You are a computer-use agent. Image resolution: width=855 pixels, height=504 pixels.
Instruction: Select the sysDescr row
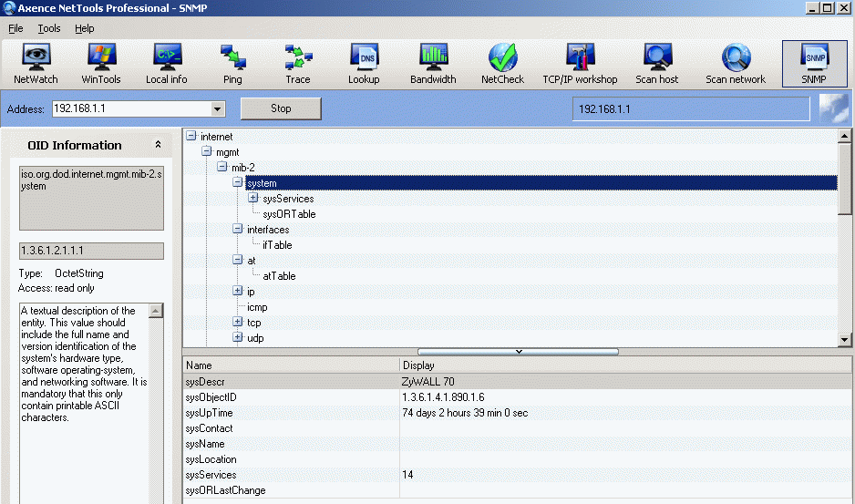517,382
